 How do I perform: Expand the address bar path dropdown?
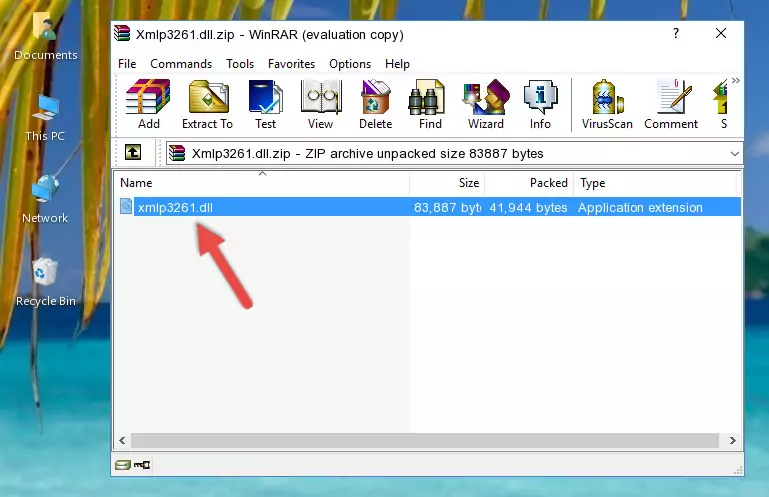[734, 154]
